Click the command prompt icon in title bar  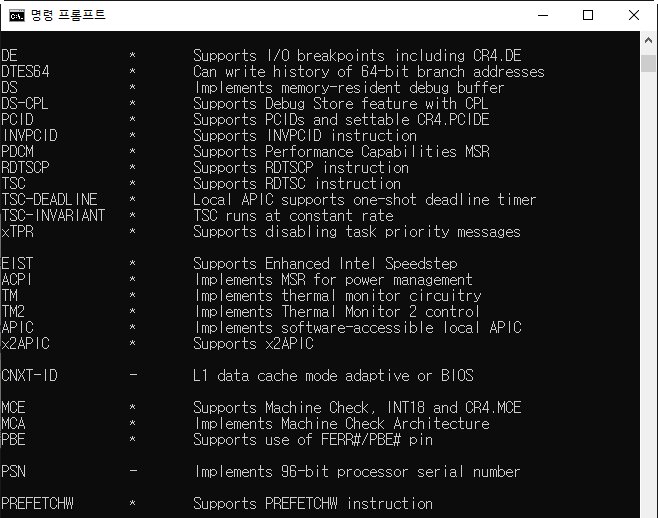pos(17,16)
